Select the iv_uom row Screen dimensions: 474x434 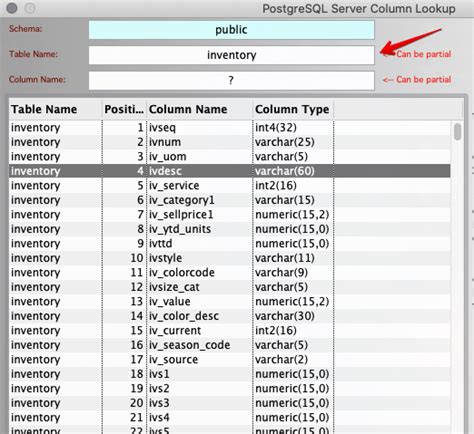(229, 156)
